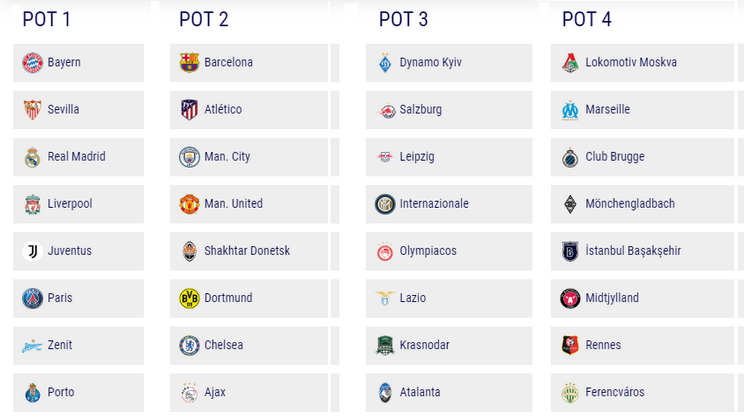Click the Barcelona club crest
Viewport: 744px width, 419px height.
pos(189,62)
